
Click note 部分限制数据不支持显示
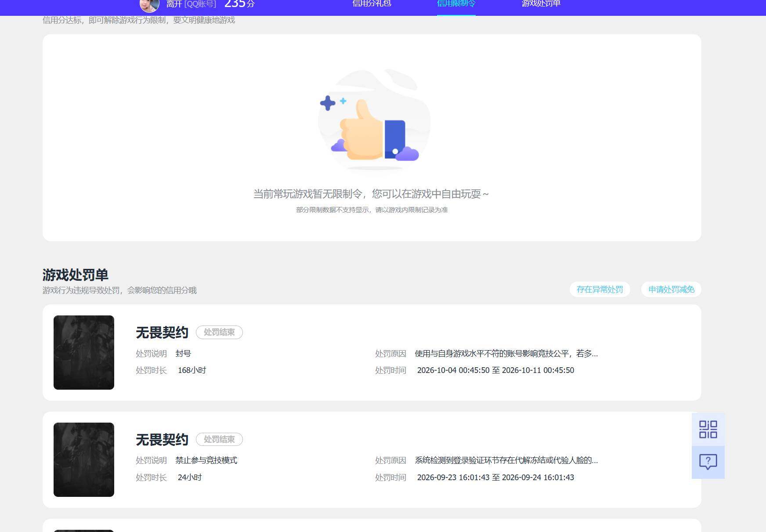(372, 210)
